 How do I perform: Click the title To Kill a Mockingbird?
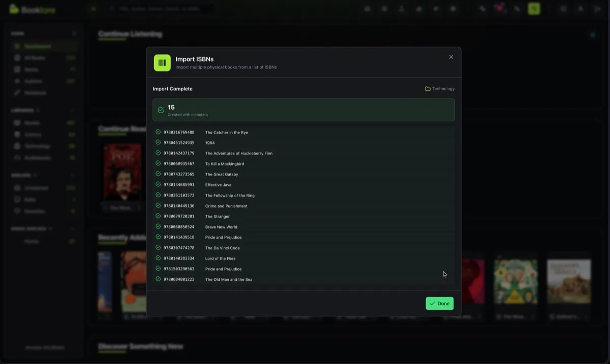click(225, 164)
